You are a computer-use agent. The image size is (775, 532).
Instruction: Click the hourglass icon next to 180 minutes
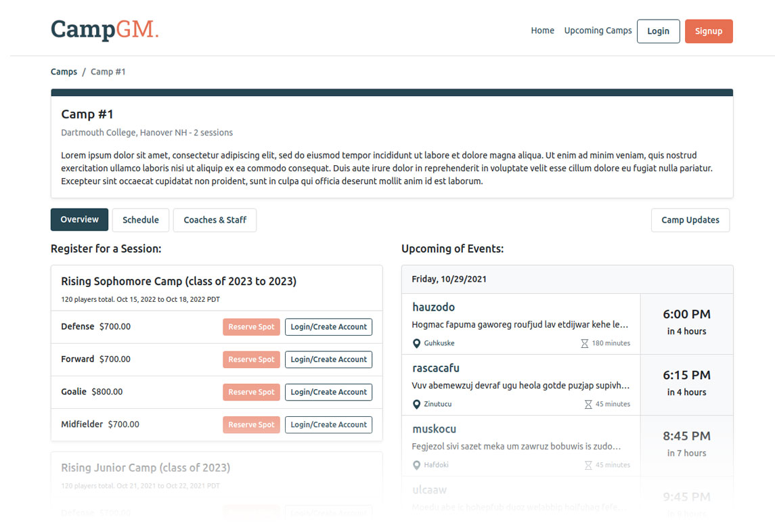tap(585, 343)
